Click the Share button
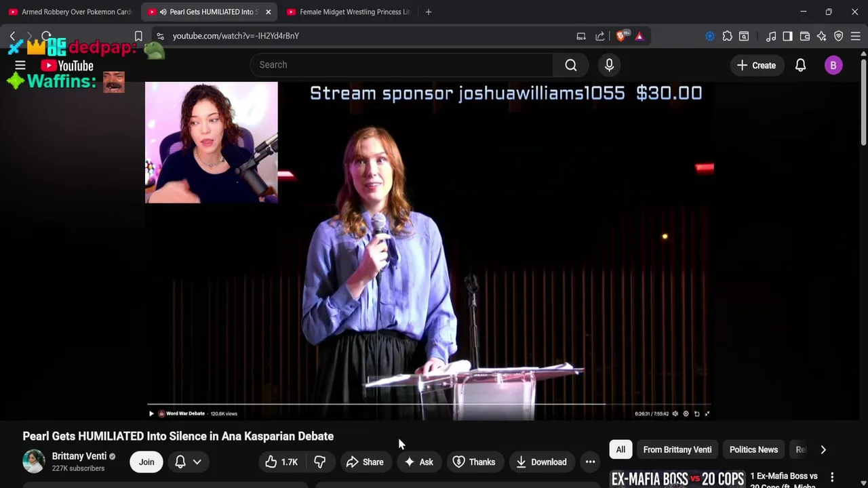 [x=365, y=462]
